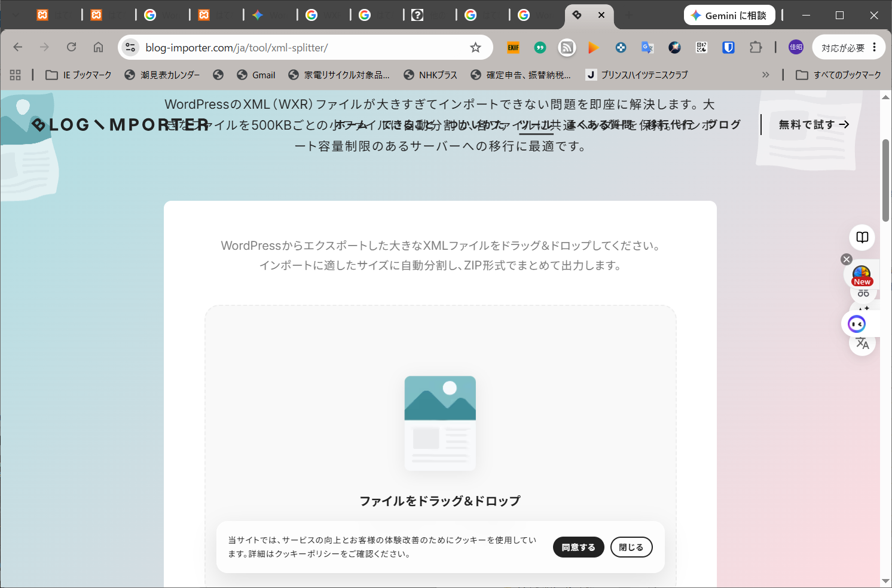Open the RSS feed extension
The width and height of the screenshot is (892, 588).
click(x=567, y=47)
